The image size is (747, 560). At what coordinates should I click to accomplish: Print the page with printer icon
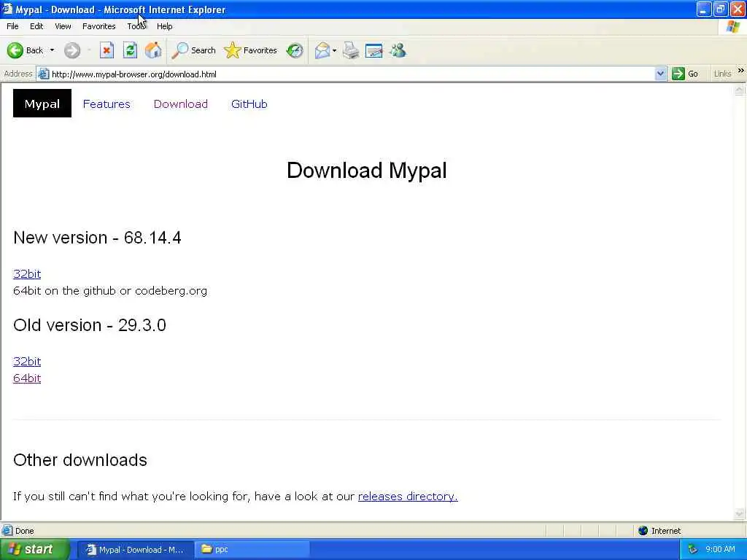click(x=351, y=50)
